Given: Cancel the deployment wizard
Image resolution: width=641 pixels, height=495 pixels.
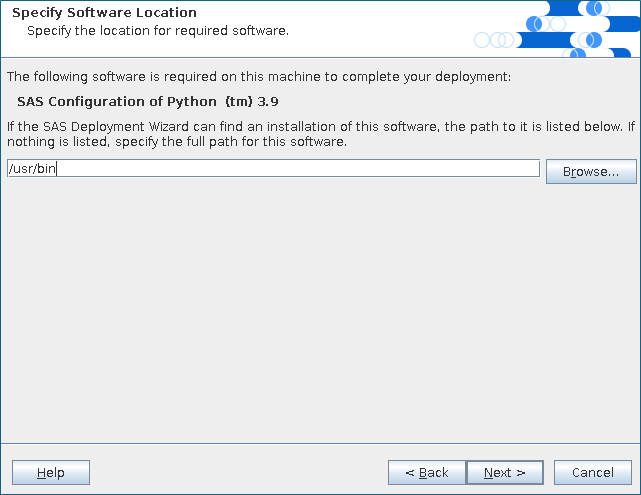Looking at the screenshot, I should pos(592,472).
